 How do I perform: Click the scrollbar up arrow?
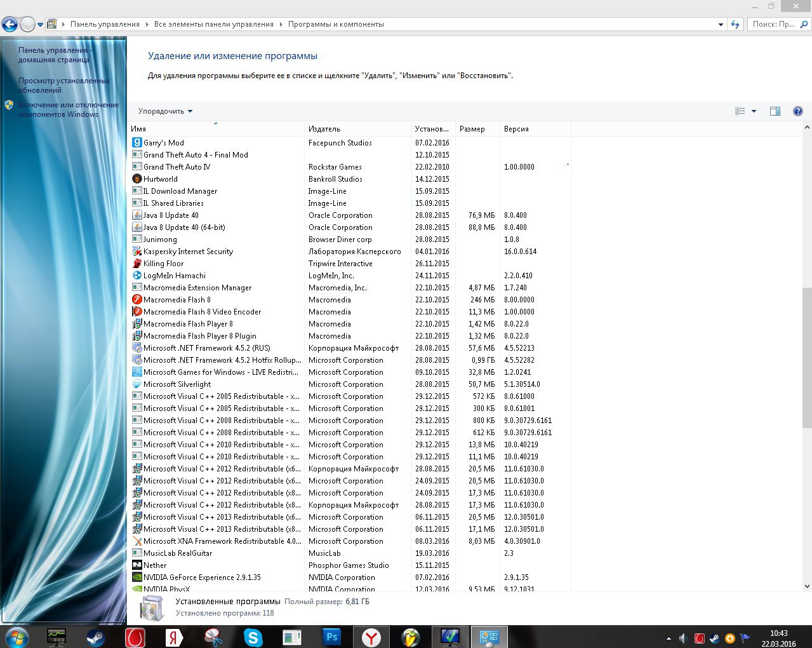point(807,128)
